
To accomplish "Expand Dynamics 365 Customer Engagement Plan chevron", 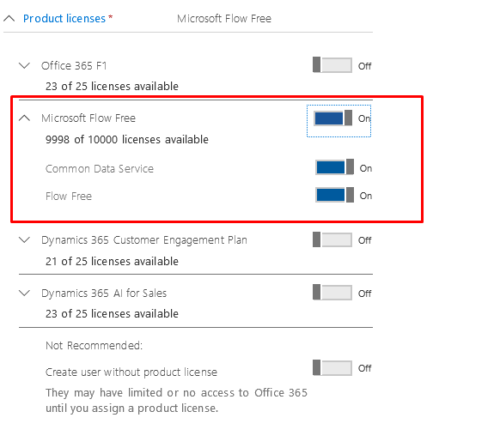I will pos(24,240).
